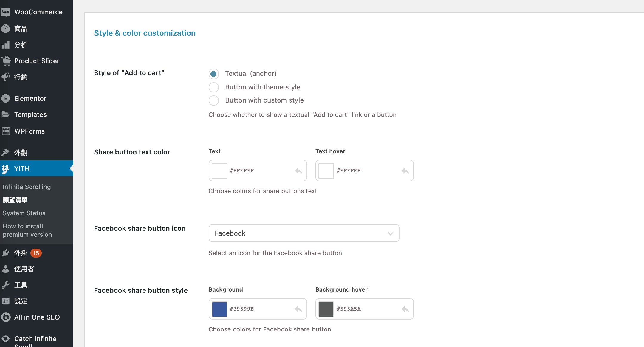This screenshot has height=347, width=644.
Task: Click the 設定 settings sliders icon
Action: [6, 301]
